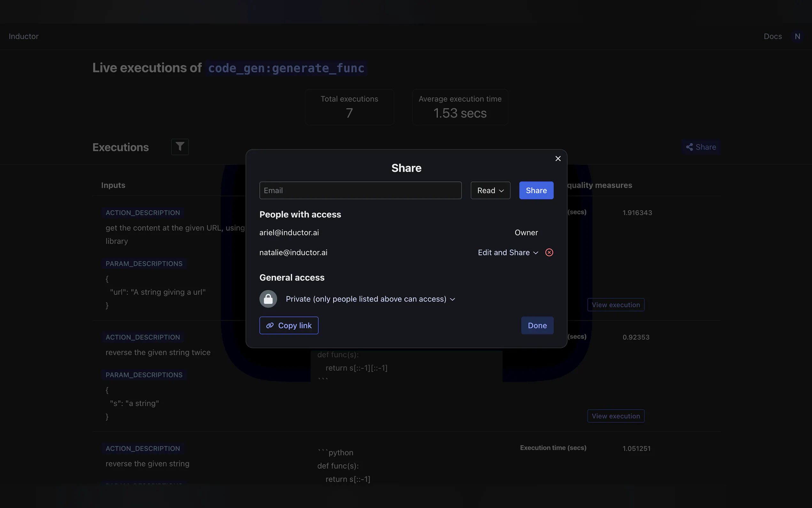
Task: Click the Email input field
Action: pyautogui.click(x=360, y=191)
